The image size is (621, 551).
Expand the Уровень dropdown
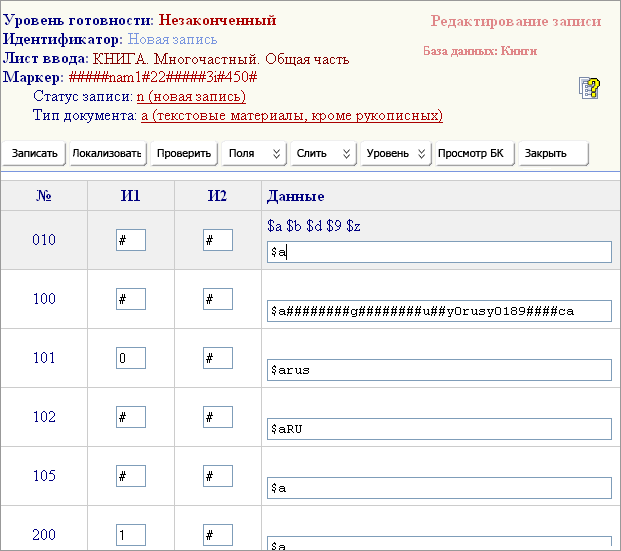pyautogui.click(x=396, y=153)
